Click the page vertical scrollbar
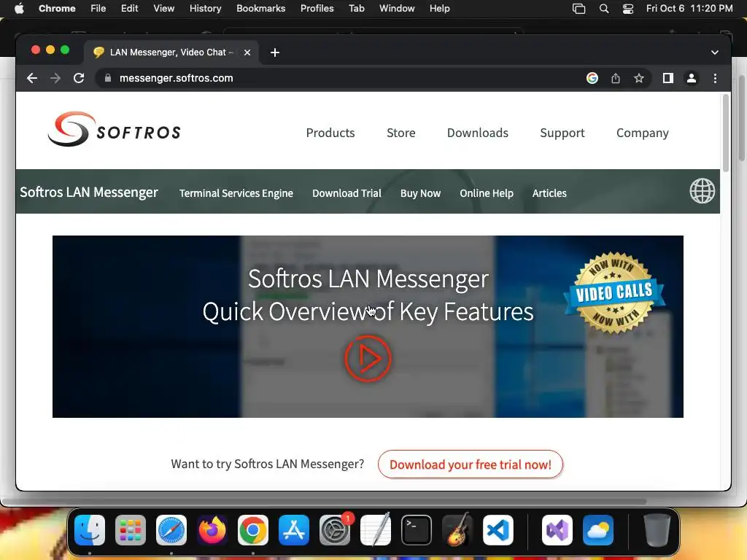 726,133
